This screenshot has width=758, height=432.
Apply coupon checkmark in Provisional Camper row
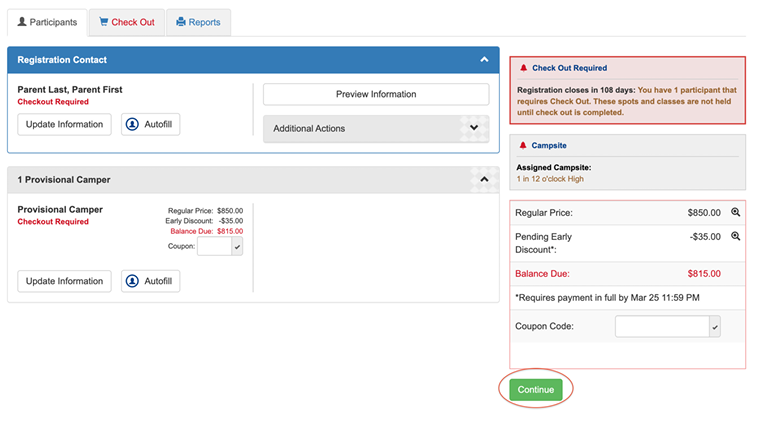pyautogui.click(x=237, y=246)
